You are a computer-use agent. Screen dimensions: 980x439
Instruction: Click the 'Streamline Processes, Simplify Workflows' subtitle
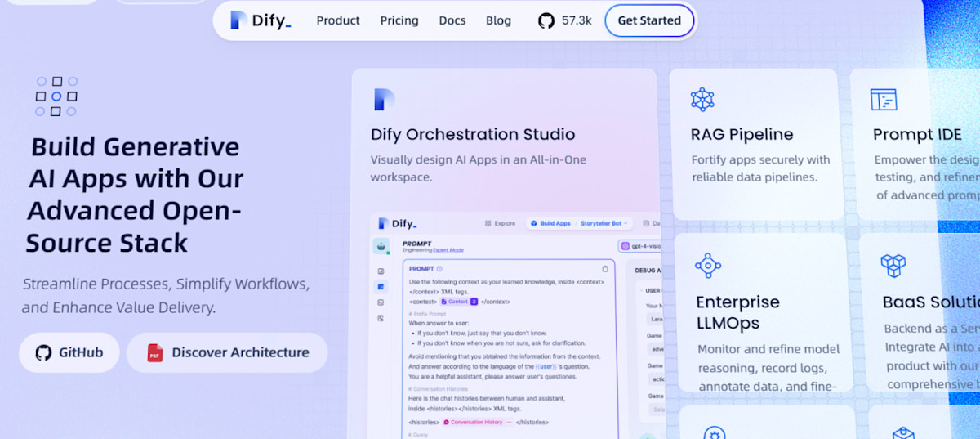[166, 296]
